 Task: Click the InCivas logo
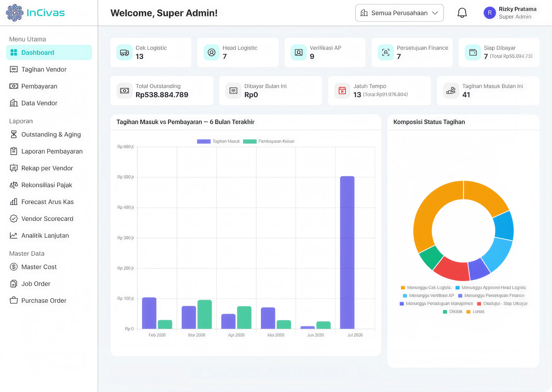(x=35, y=13)
